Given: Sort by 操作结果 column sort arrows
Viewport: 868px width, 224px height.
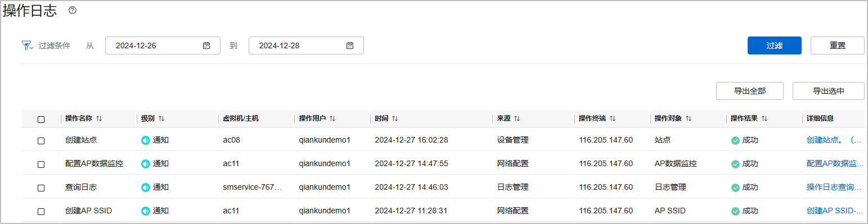Looking at the screenshot, I should pyautogui.click(x=764, y=118).
